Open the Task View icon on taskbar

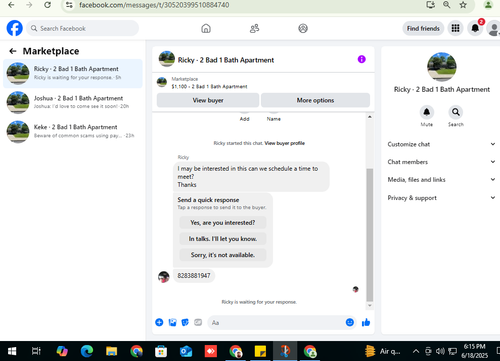[x=36, y=351]
